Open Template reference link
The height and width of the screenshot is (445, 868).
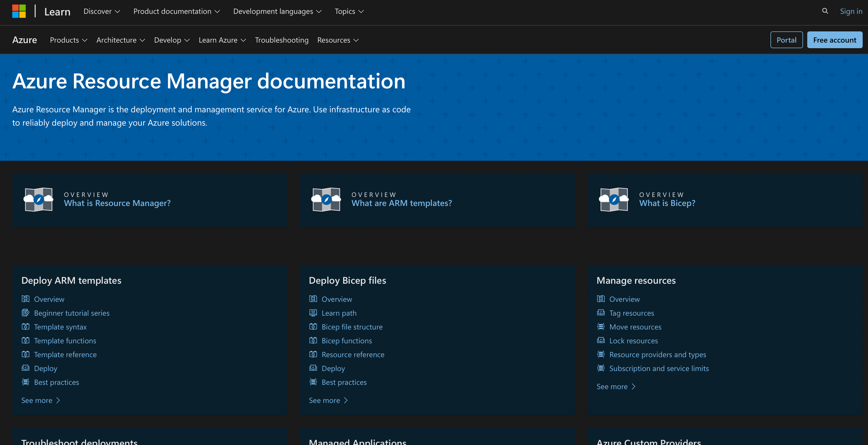click(x=65, y=355)
